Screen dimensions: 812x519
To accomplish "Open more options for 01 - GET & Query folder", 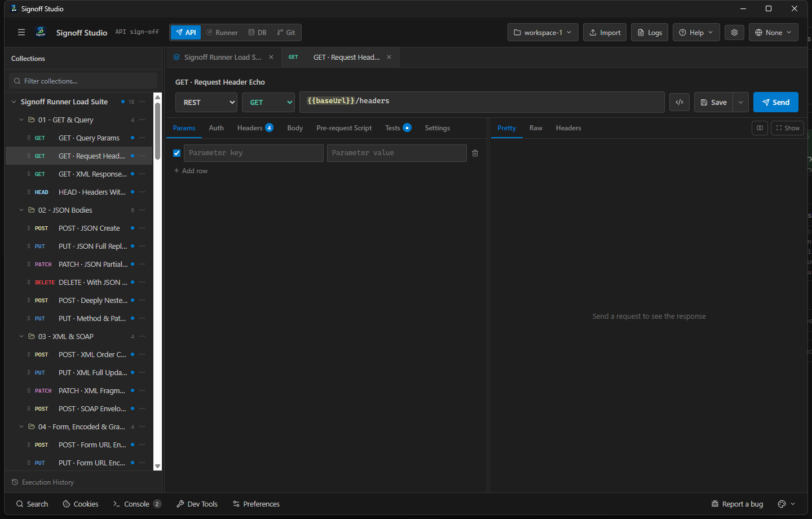I will 142,120.
